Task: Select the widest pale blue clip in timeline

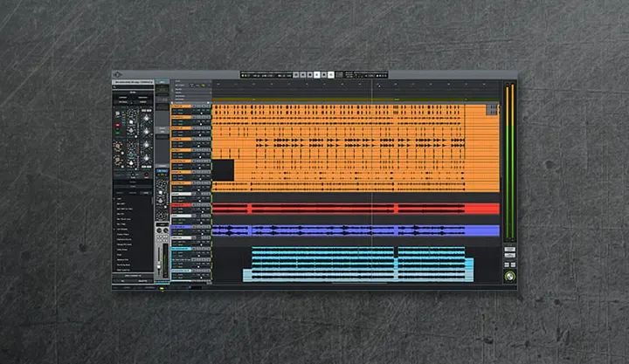Action: [358, 275]
